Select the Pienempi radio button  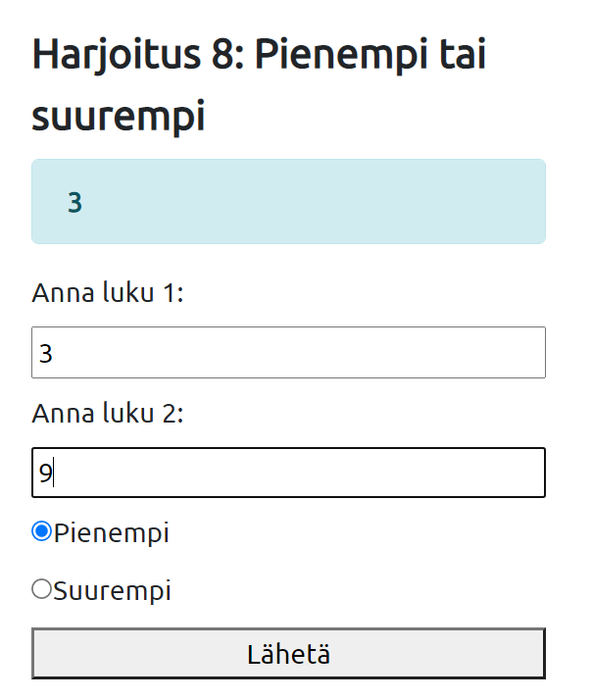click(x=41, y=532)
